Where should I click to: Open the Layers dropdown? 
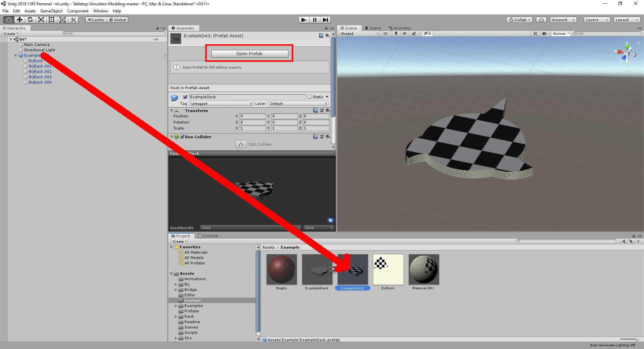coord(597,20)
